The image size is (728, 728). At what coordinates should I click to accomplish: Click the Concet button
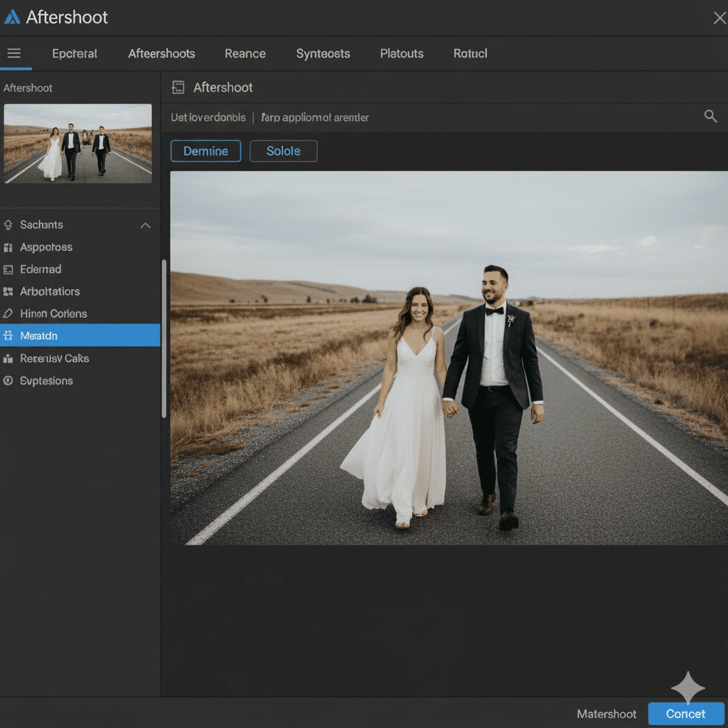pos(685,714)
